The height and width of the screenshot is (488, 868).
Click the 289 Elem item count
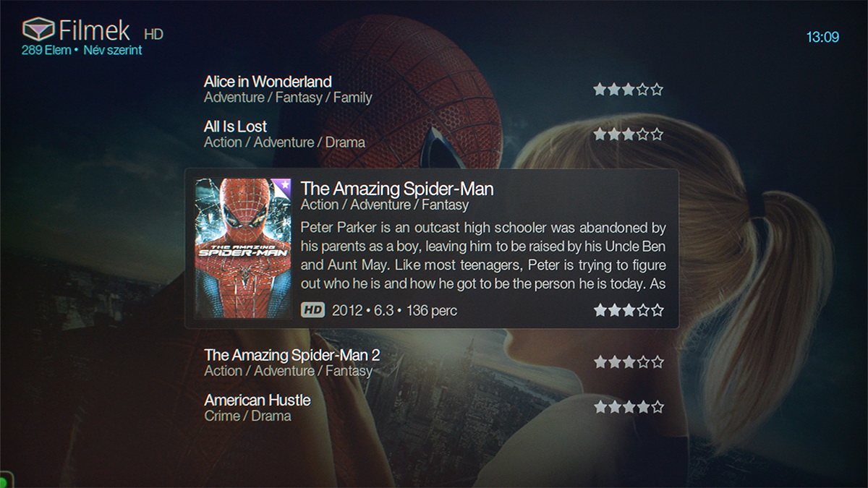tap(46, 51)
